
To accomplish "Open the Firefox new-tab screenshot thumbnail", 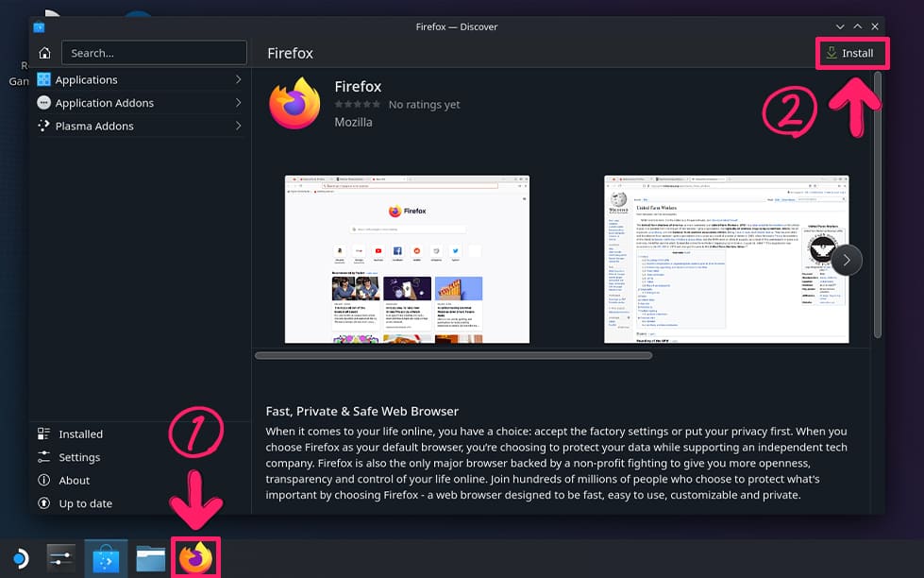I will click(x=407, y=259).
